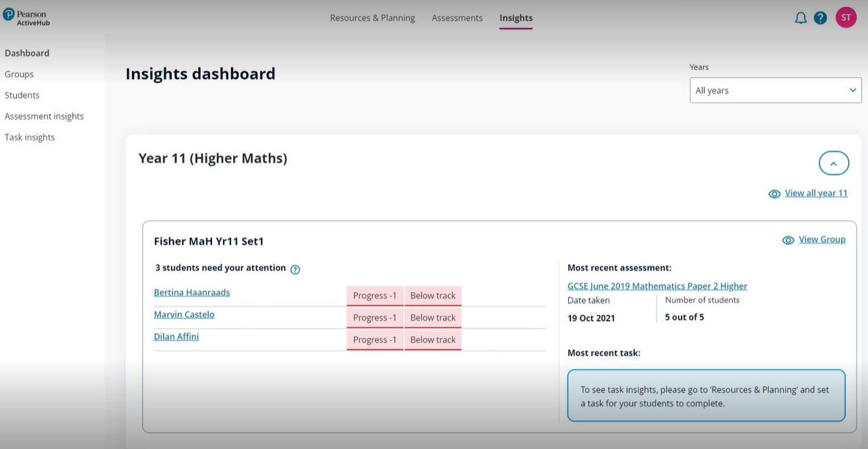Open the Years dropdown showing All years
The width and height of the screenshot is (868, 449).
[775, 90]
